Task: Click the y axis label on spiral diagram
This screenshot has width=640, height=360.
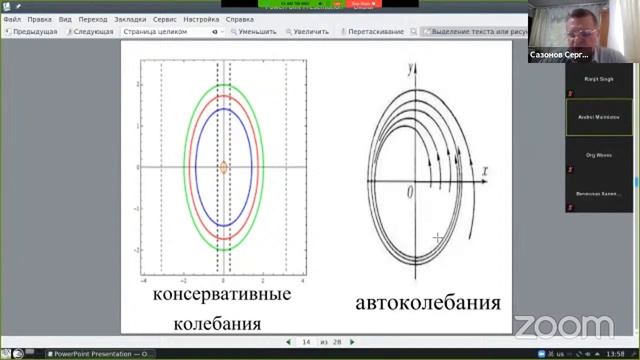Action: 411,69
